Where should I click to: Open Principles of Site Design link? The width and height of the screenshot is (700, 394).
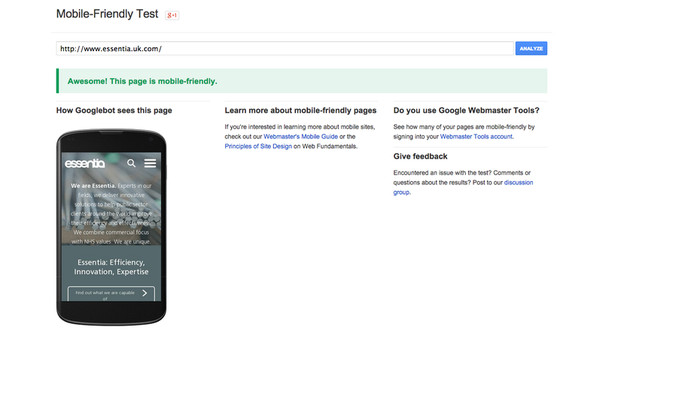click(x=258, y=146)
